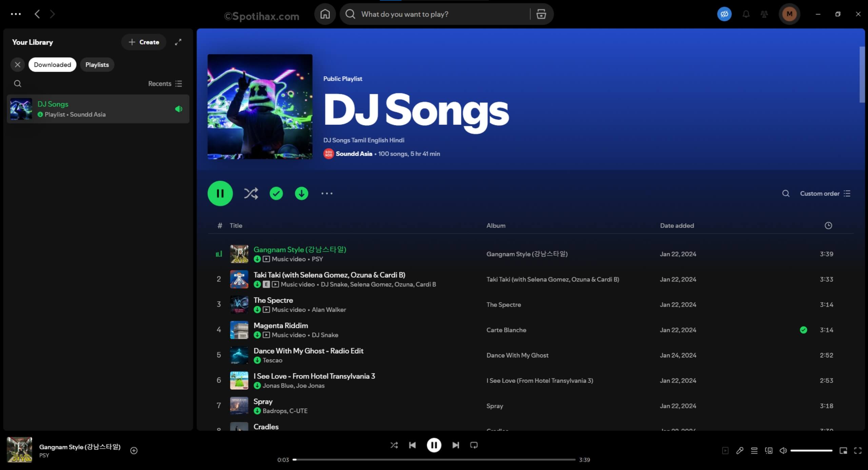Click The Spectre track thumbnail

pyautogui.click(x=239, y=305)
